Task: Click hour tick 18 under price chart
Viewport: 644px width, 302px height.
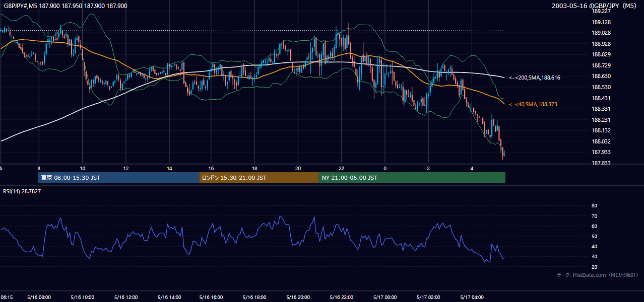Action: 255,168
